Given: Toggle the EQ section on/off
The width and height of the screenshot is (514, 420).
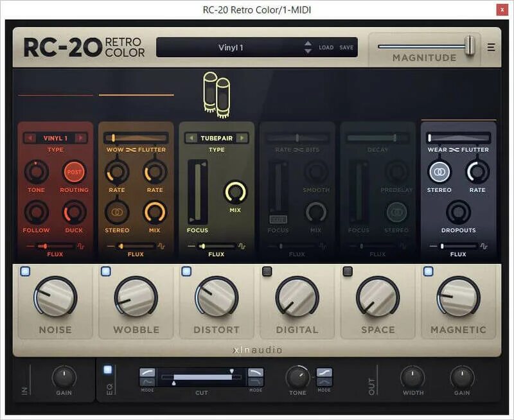Looking at the screenshot, I should (108, 369).
